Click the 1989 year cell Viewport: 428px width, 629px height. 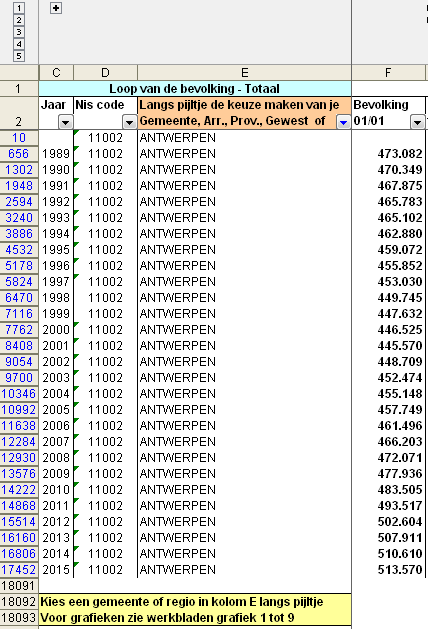[x=56, y=154]
